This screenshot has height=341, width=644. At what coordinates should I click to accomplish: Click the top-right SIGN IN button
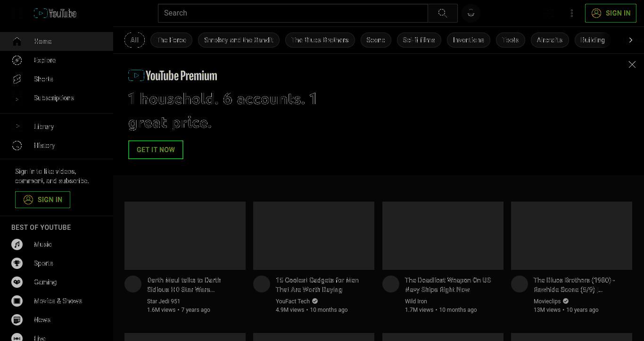tap(611, 13)
